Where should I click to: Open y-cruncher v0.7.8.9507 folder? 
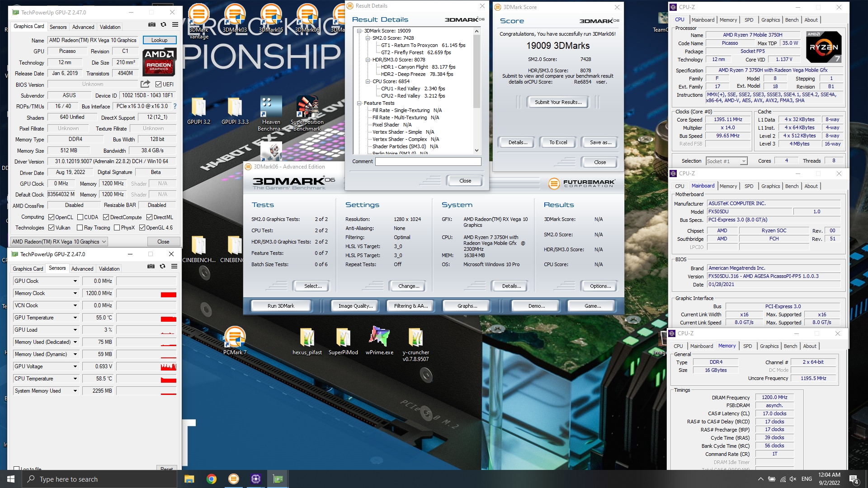416,344
